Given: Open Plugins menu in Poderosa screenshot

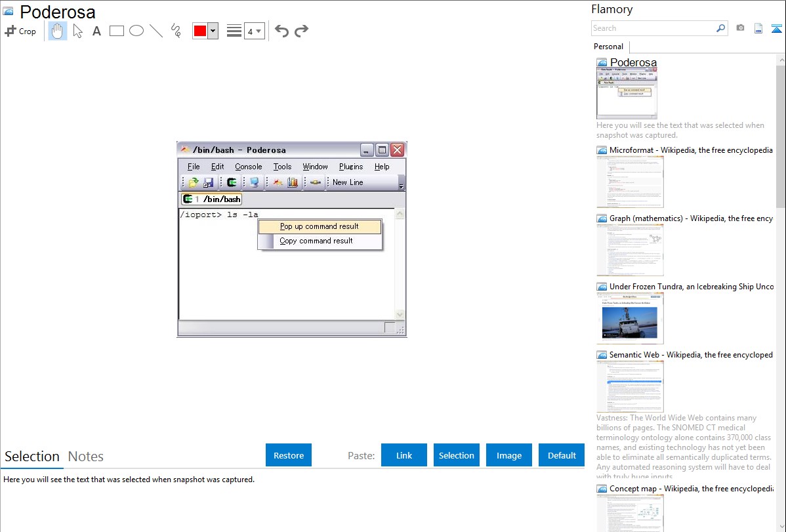Looking at the screenshot, I should (351, 167).
